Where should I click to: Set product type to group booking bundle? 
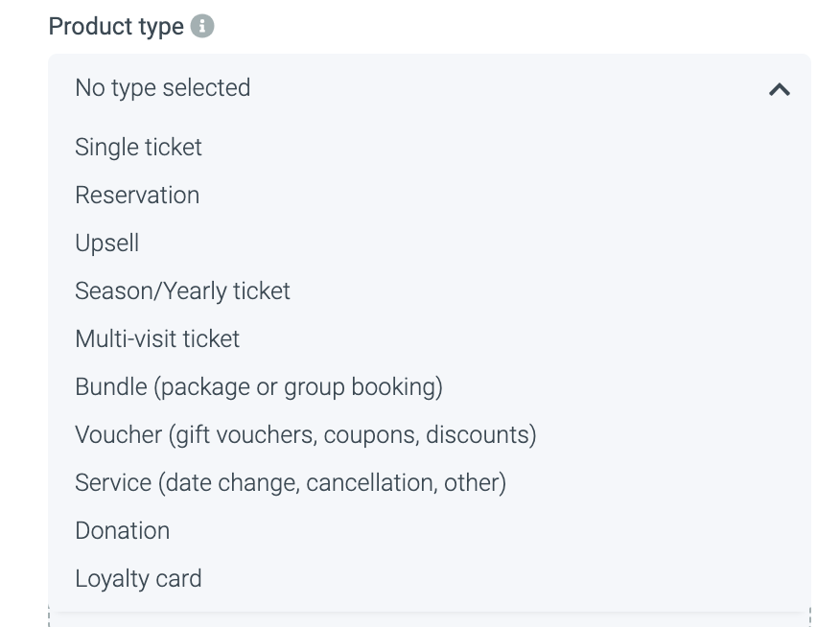click(x=259, y=387)
